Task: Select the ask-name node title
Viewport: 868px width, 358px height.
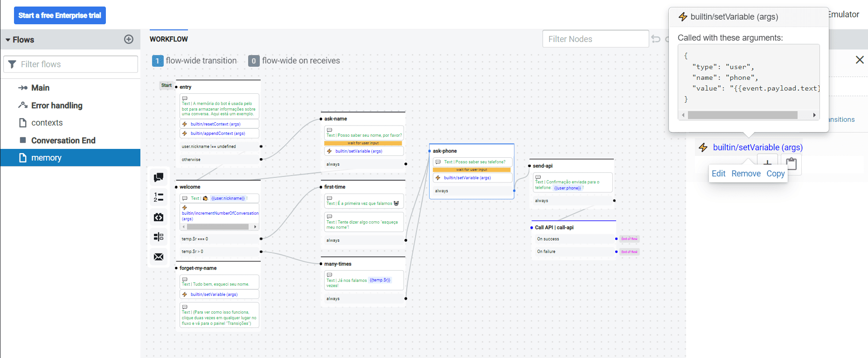Action: (x=335, y=119)
